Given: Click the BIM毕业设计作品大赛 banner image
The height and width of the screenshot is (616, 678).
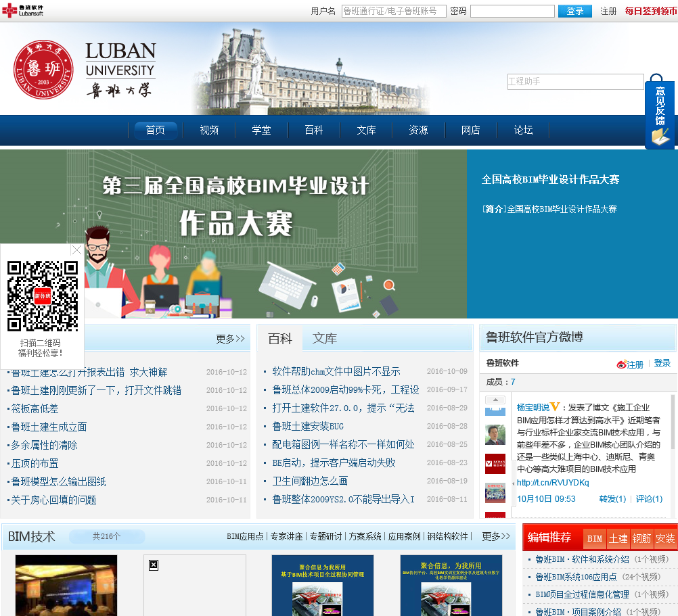Looking at the screenshot, I should [x=233, y=234].
